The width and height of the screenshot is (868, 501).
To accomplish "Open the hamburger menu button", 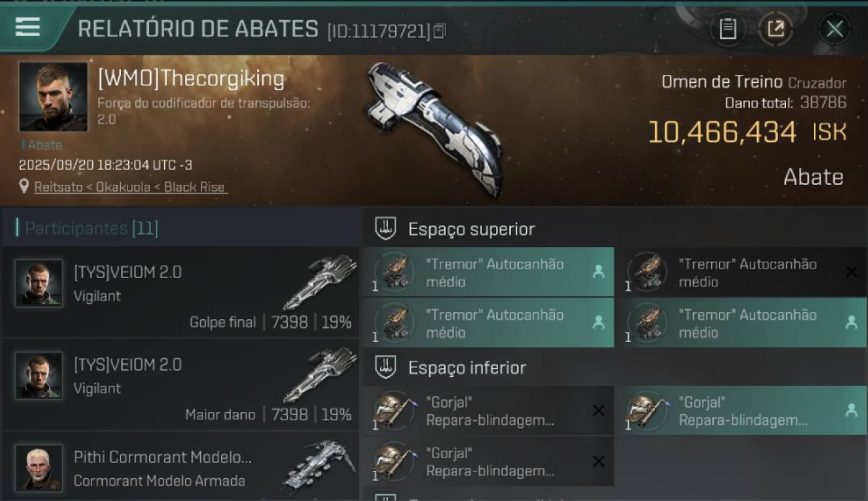I will click(27, 27).
